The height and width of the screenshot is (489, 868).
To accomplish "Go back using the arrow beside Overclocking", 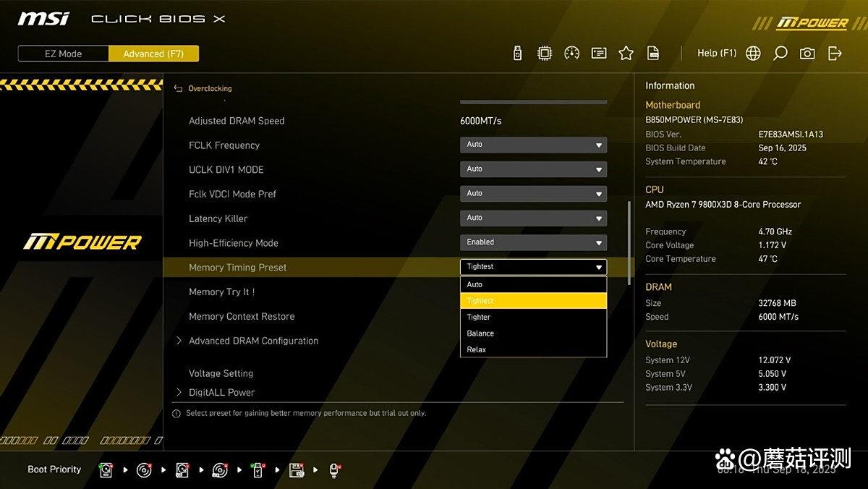I will 178,88.
